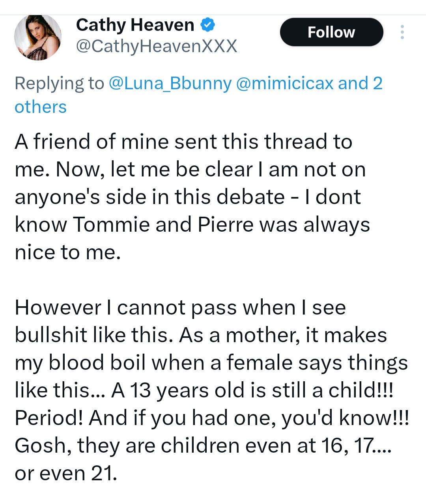The image size is (426, 504).
Task: Open the @mimicicax mention link
Action: click(284, 83)
